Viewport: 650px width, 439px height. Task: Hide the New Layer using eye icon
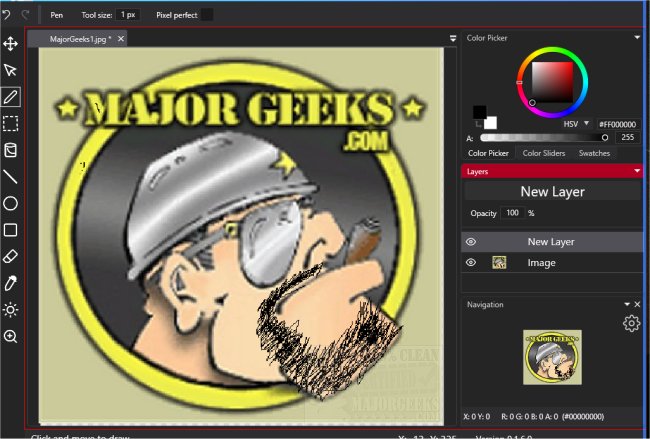pyautogui.click(x=471, y=242)
